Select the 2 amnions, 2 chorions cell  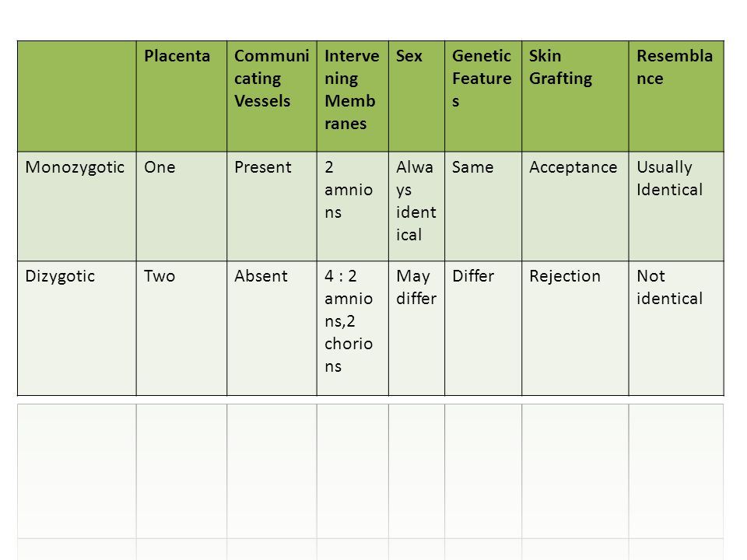(x=352, y=328)
